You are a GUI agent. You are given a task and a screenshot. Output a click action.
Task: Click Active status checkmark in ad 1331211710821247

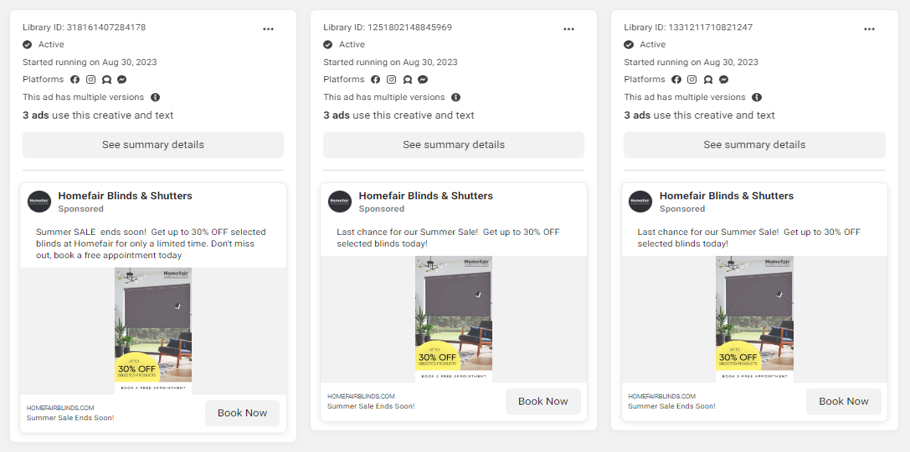pyautogui.click(x=629, y=45)
